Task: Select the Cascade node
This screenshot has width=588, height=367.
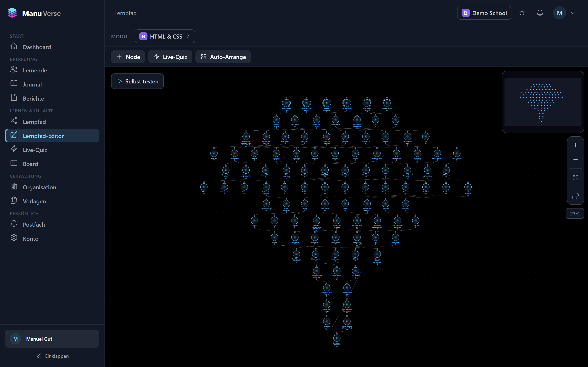Action: point(355,153)
